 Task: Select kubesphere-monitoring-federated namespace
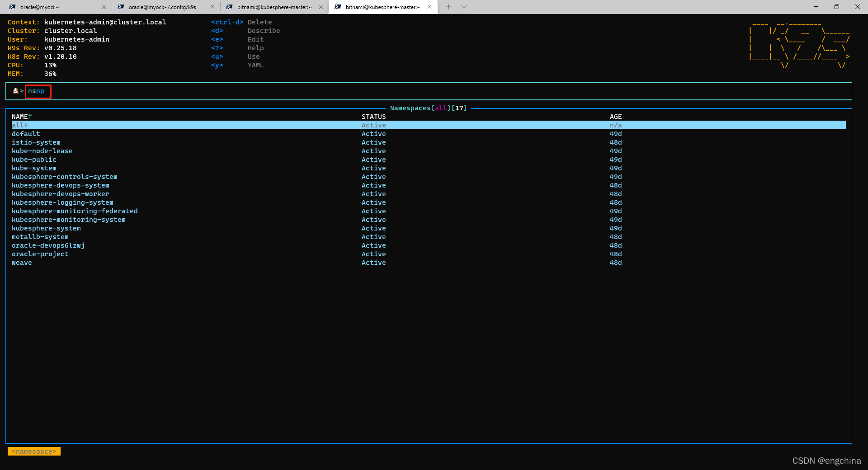coord(429,211)
